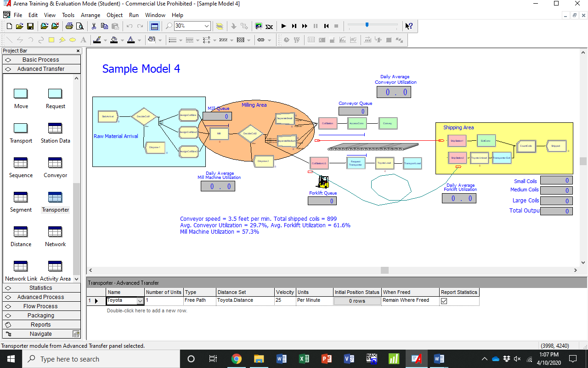This screenshot has width=588, height=368.
Task: Open the Arrange menu
Action: coord(90,15)
